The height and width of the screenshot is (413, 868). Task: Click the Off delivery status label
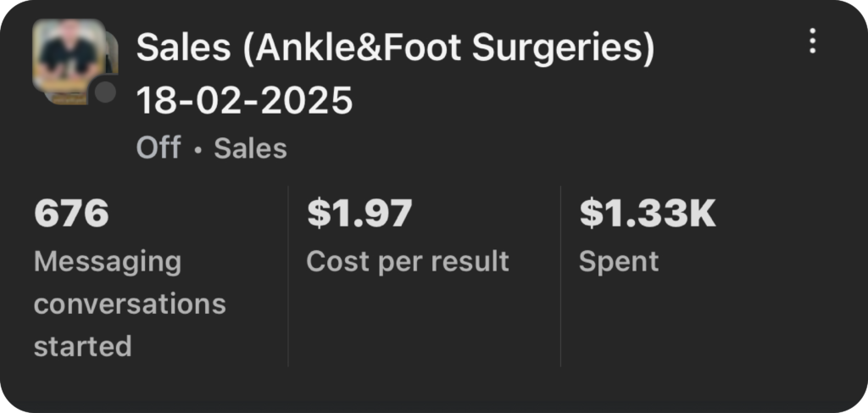point(158,148)
